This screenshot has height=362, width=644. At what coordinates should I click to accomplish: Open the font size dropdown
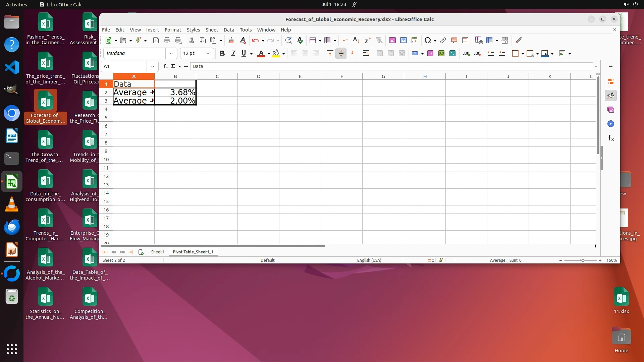pyautogui.click(x=208, y=53)
